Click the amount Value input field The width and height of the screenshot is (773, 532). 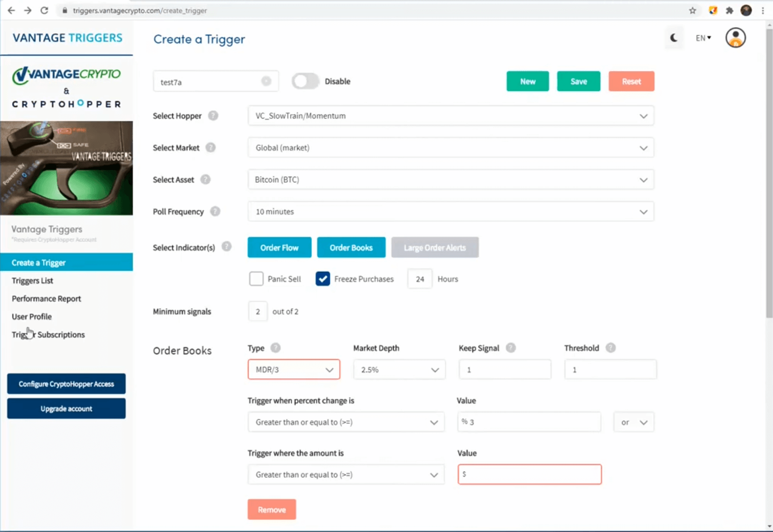point(529,475)
